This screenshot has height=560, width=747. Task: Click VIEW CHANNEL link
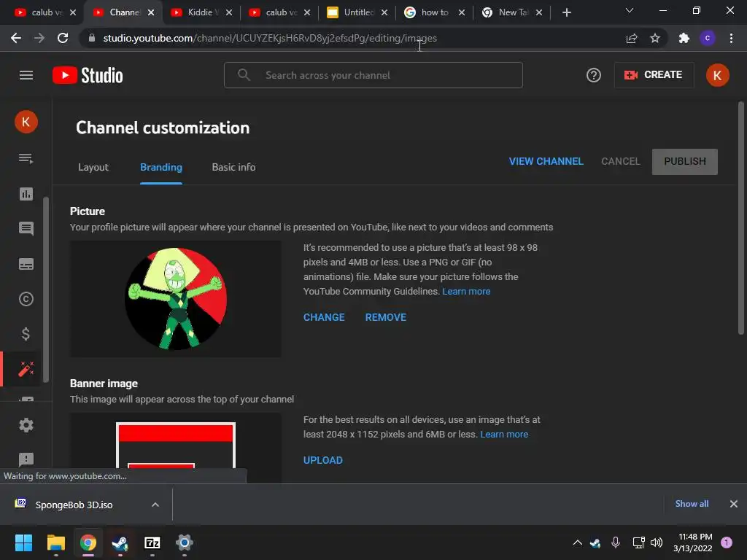point(546,161)
